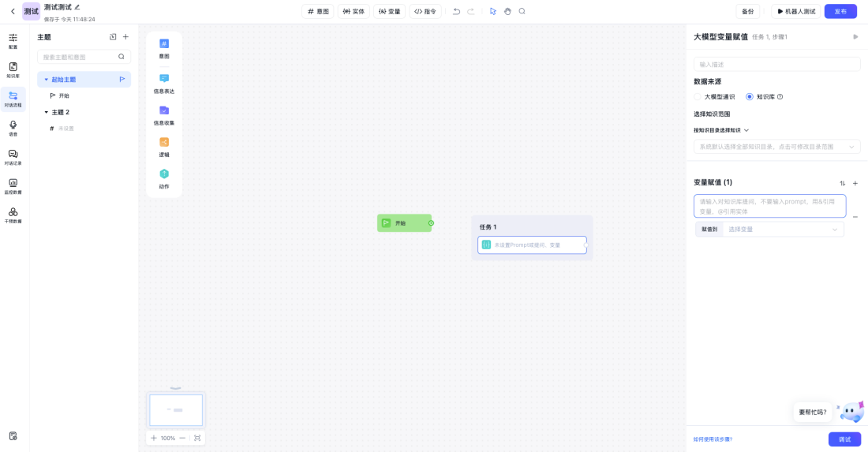
Task: Select the 知识库 data source radio button
Action: pyautogui.click(x=750, y=96)
